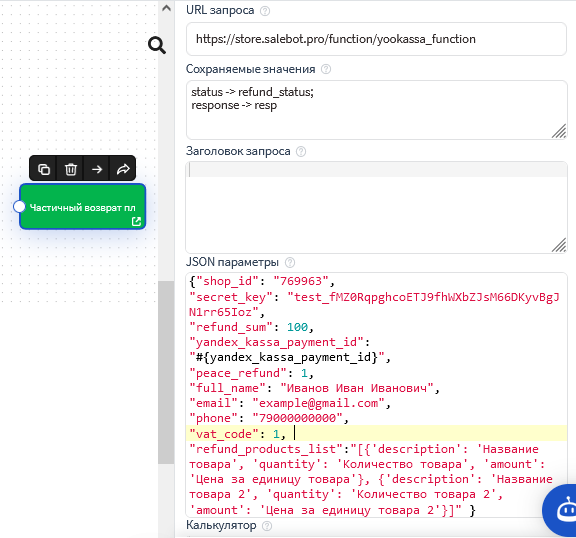The image size is (576, 538).
Task: Click help icon beside Сохраняемые значения
Action: click(x=326, y=69)
